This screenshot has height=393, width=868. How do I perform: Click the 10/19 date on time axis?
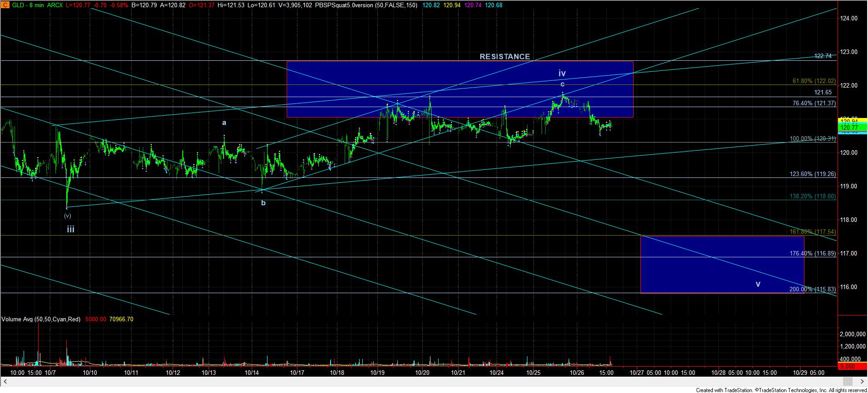click(x=377, y=373)
